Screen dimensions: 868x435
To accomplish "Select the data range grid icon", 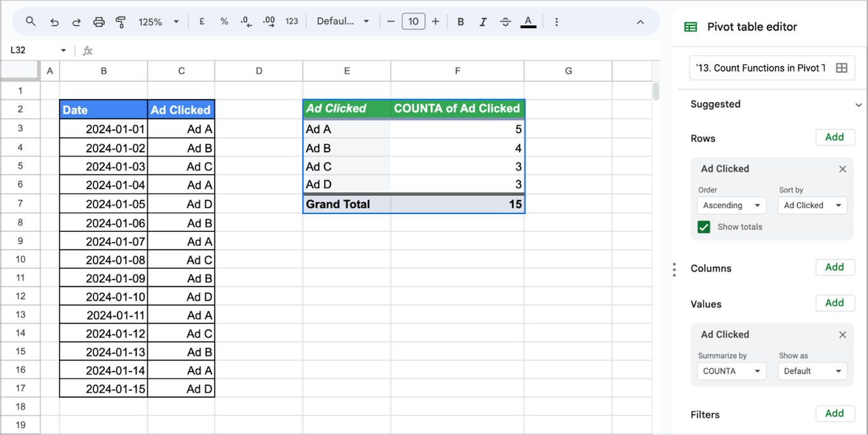I will coord(841,68).
